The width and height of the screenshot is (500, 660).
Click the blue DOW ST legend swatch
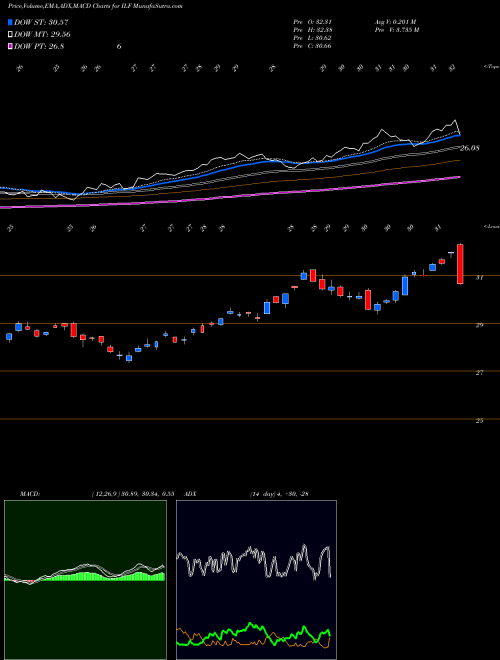[11, 22]
